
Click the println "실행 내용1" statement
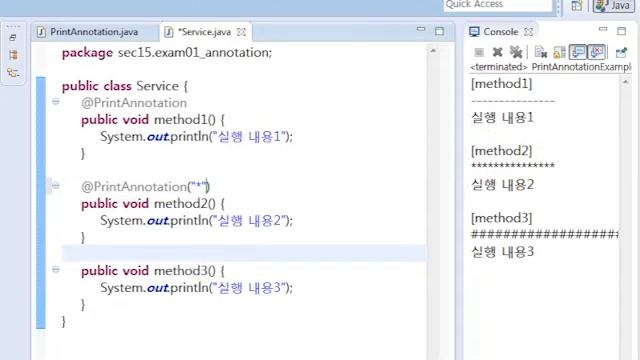196,137
